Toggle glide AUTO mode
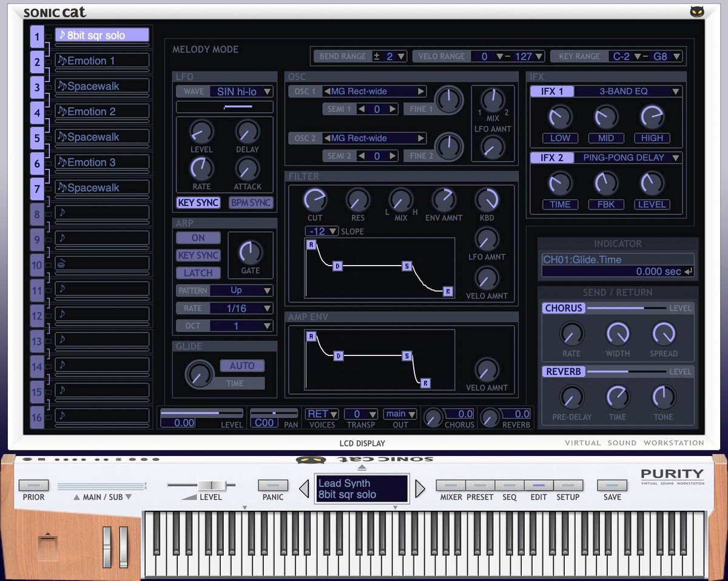The width and height of the screenshot is (728, 581). tap(242, 366)
